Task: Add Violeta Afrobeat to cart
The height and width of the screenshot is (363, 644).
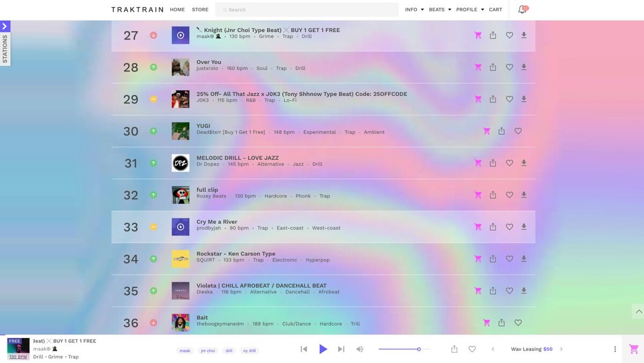Action: (x=478, y=291)
